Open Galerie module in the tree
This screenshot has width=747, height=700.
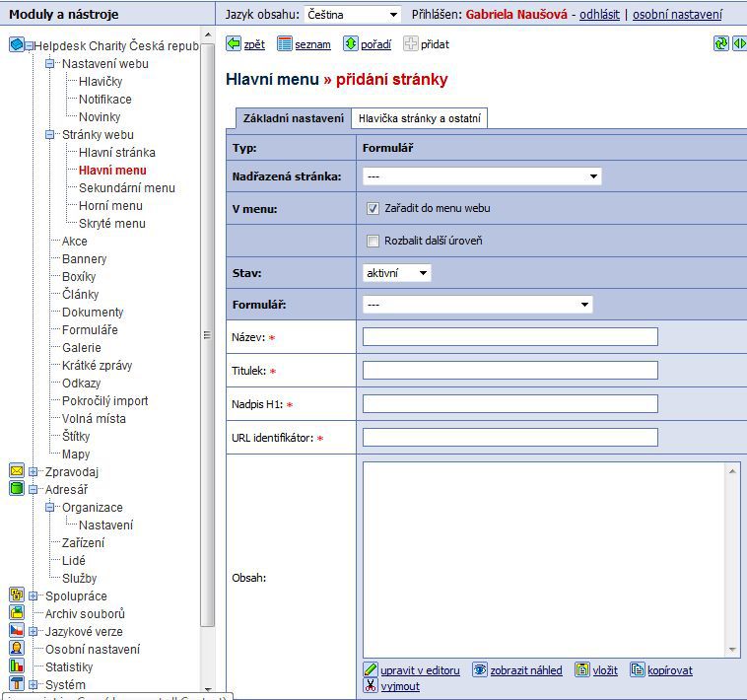pyautogui.click(x=82, y=347)
